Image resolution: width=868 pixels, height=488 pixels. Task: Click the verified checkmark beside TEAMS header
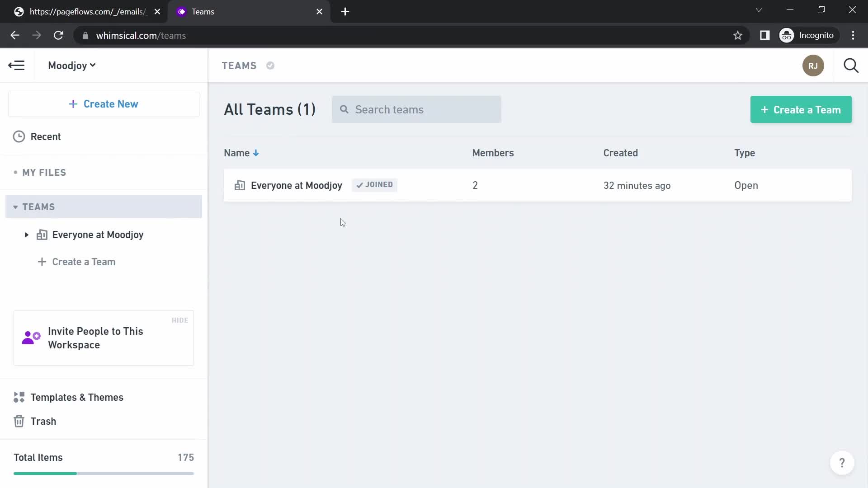click(x=270, y=66)
